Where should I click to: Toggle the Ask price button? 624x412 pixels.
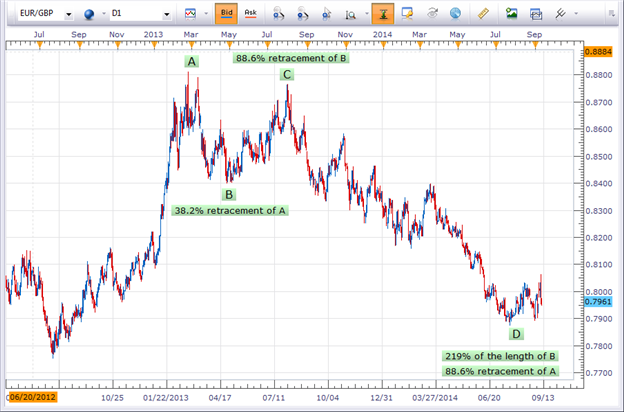click(251, 14)
